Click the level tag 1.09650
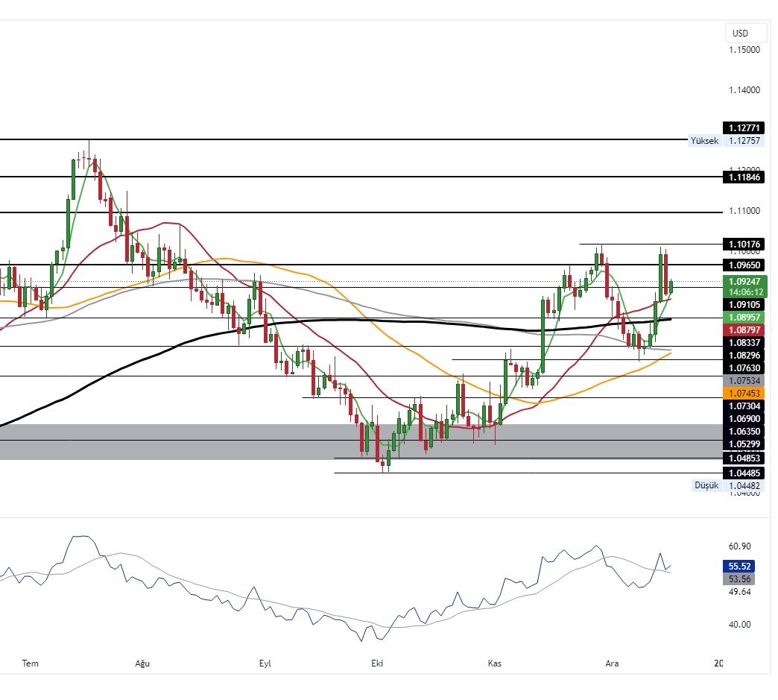Screen dimensions: 778x700 pyautogui.click(x=744, y=265)
